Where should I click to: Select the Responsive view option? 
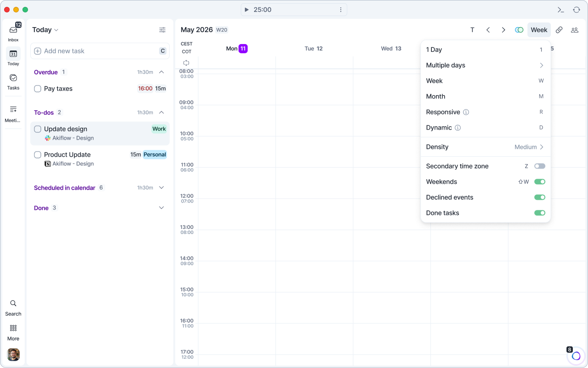[486, 112]
